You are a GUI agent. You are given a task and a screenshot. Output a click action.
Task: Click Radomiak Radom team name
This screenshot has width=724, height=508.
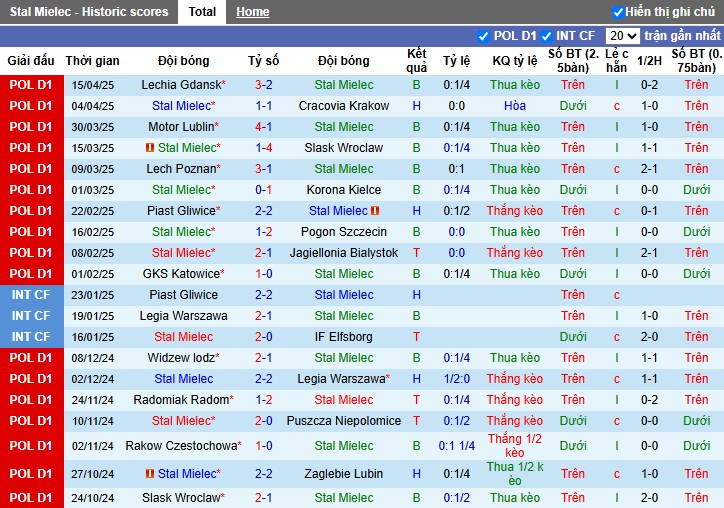coord(183,400)
